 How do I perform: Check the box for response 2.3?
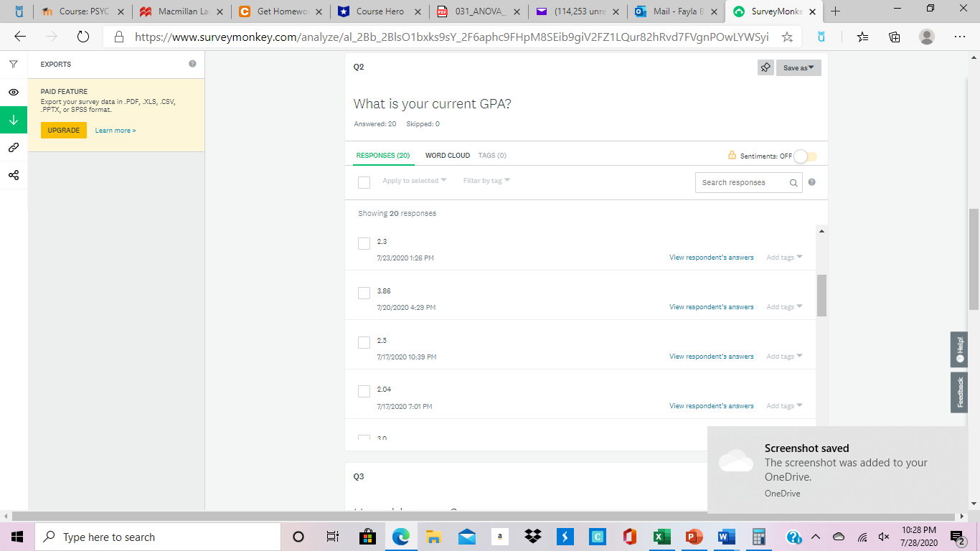(364, 243)
